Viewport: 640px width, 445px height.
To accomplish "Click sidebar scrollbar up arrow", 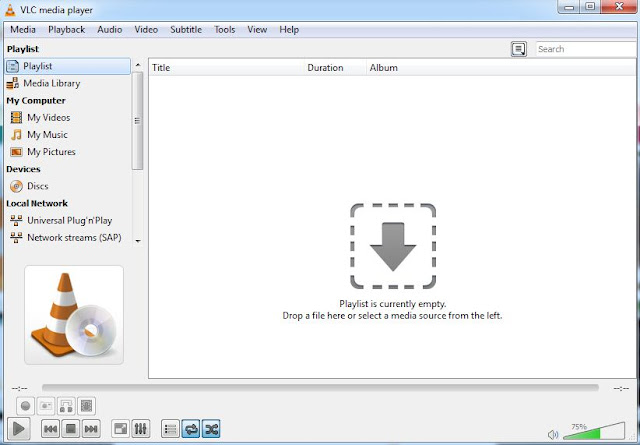I will pyautogui.click(x=138, y=65).
